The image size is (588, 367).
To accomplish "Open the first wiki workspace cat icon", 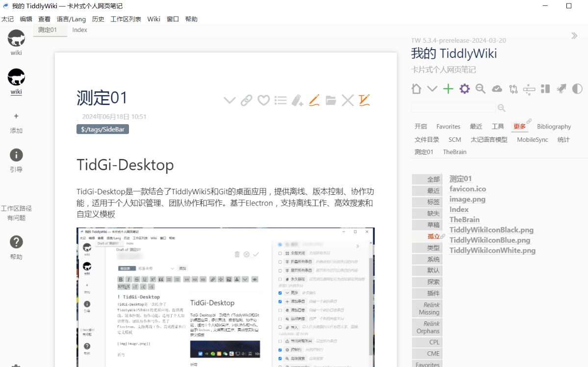I will 16,38.
